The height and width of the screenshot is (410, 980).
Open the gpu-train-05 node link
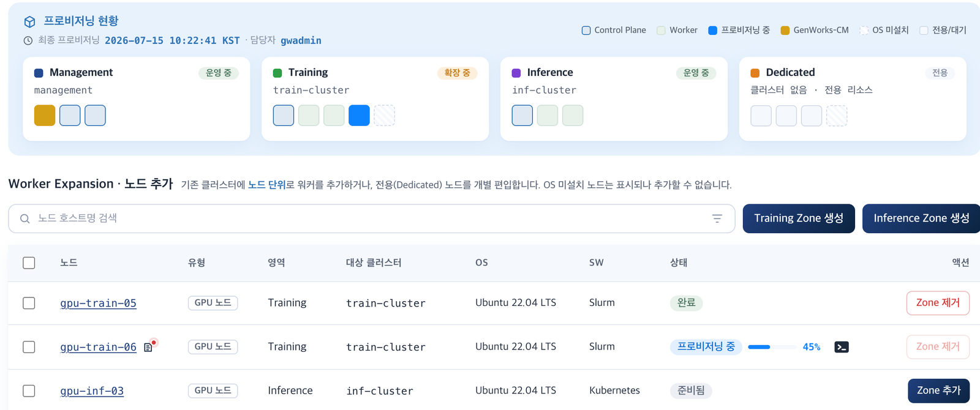pyautogui.click(x=98, y=304)
